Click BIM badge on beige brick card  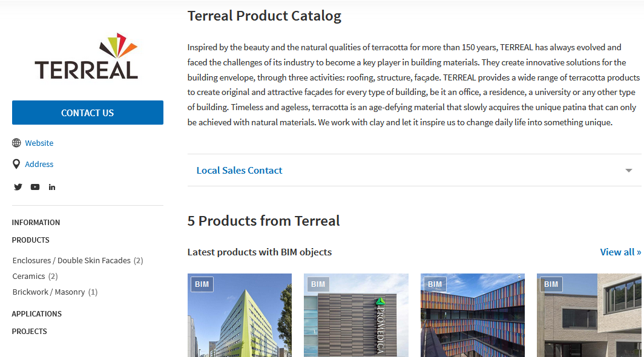click(551, 284)
